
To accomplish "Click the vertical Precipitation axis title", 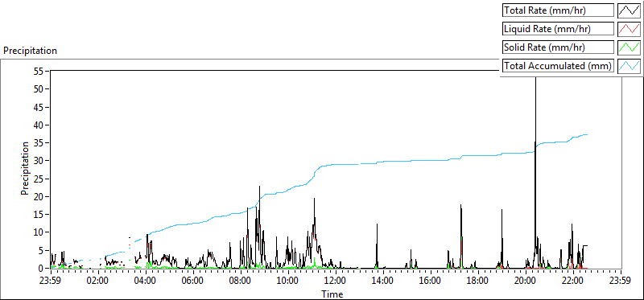I will pos(26,168).
